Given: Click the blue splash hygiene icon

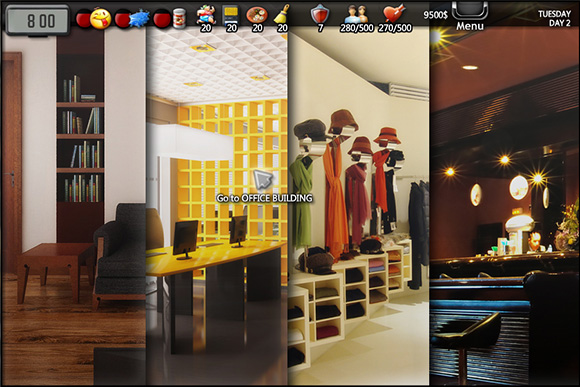Looking at the screenshot, I should tap(139, 18).
